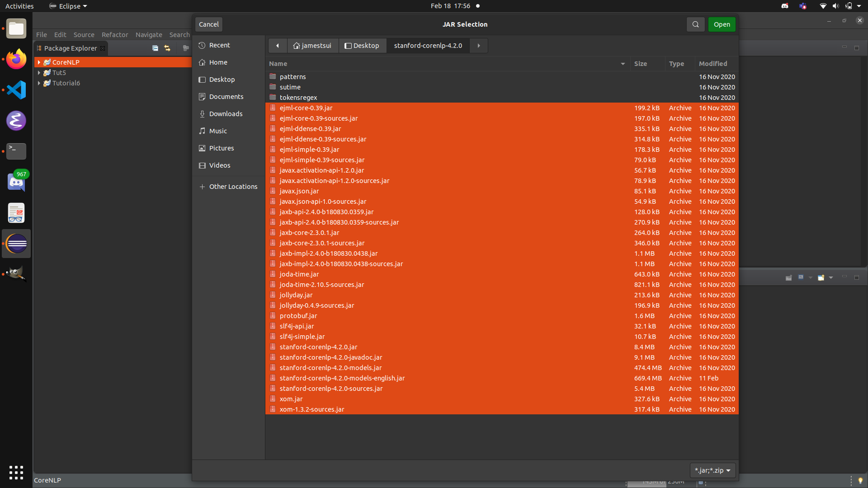Click the Open Console icon in the console toolbar
Image resolution: width=868 pixels, height=488 pixels.
[x=821, y=278]
